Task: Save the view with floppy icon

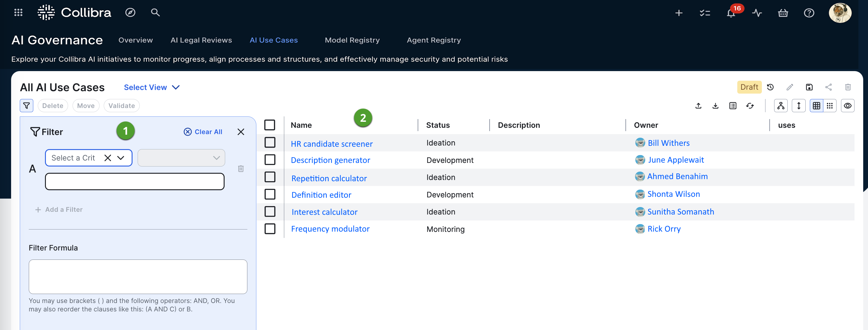Action: [x=809, y=87]
